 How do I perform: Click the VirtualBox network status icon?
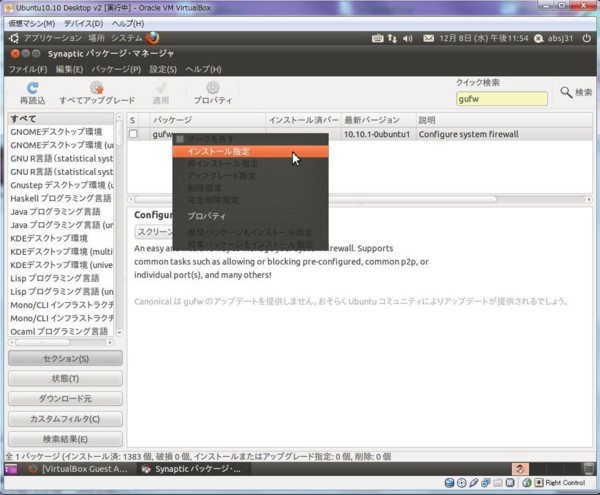[x=486, y=483]
